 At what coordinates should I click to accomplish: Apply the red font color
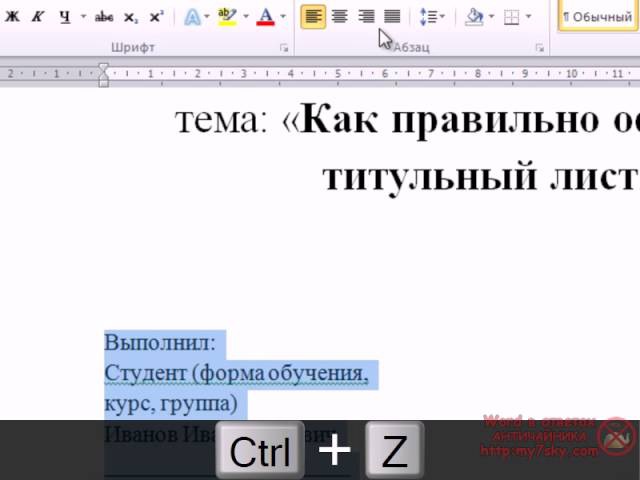(265, 16)
